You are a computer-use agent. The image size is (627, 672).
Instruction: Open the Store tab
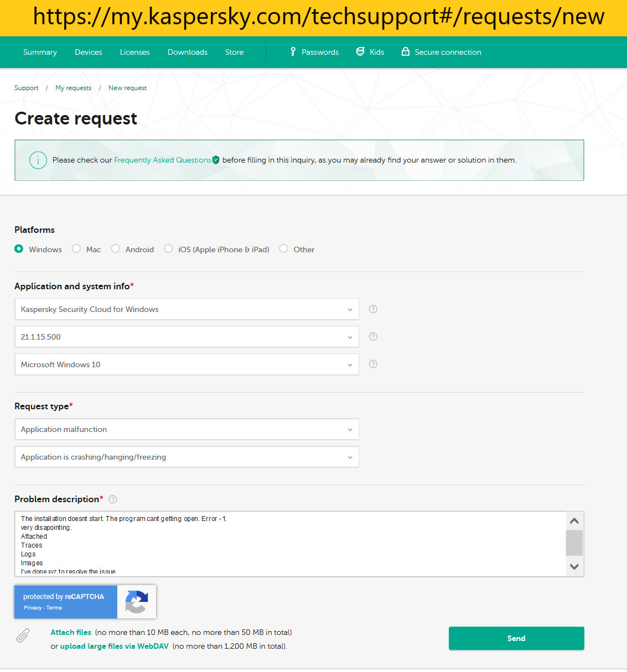pyautogui.click(x=234, y=52)
